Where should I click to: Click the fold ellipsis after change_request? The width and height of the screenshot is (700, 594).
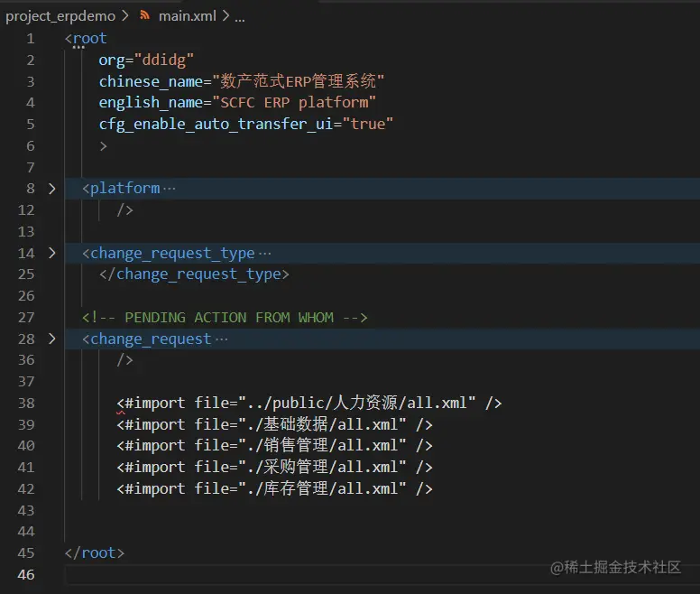click(221, 339)
